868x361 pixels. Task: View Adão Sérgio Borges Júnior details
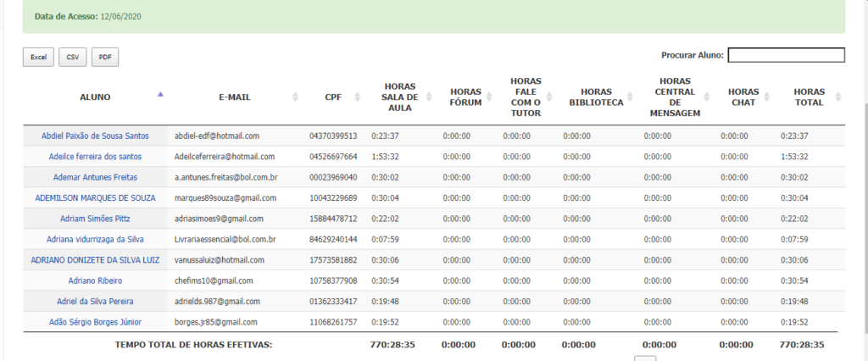click(95, 322)
